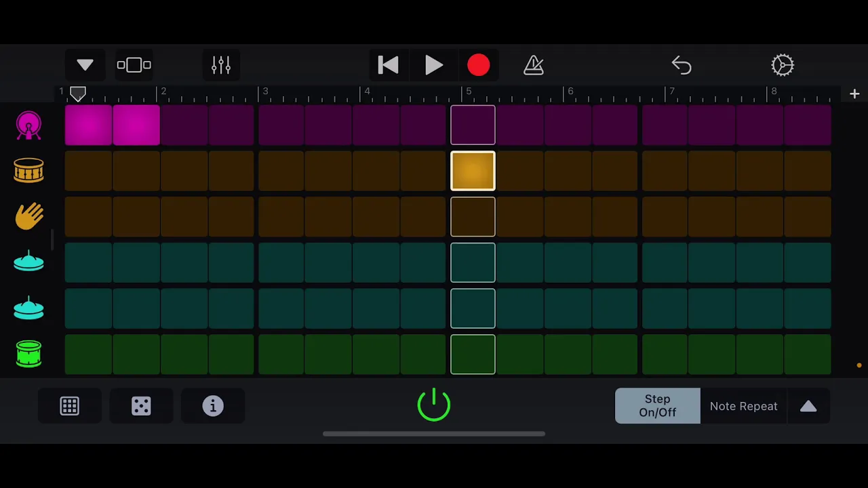The width and height of the screenshot is (868, 488).
Task: Select the upper cyan hi-hat row icon
Action: [28, 262]
